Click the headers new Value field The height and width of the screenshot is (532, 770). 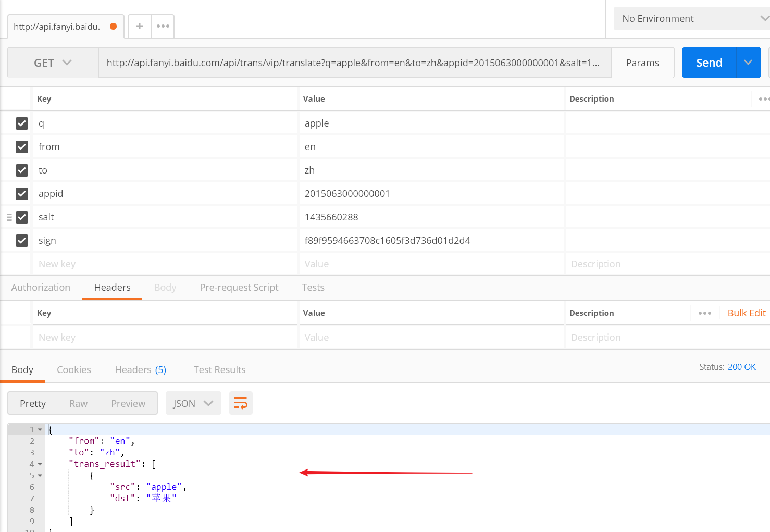[x=432, y=338]
